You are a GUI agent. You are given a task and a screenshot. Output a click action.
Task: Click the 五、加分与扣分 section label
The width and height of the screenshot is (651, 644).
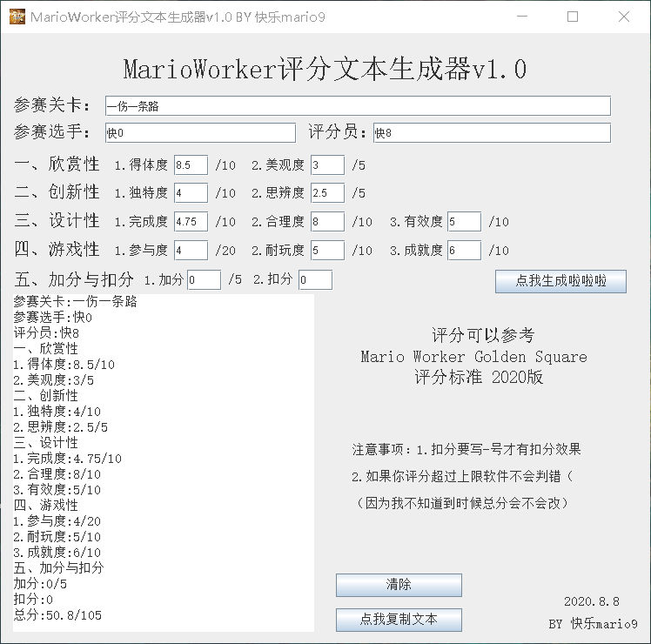click(x=74, y=279)
